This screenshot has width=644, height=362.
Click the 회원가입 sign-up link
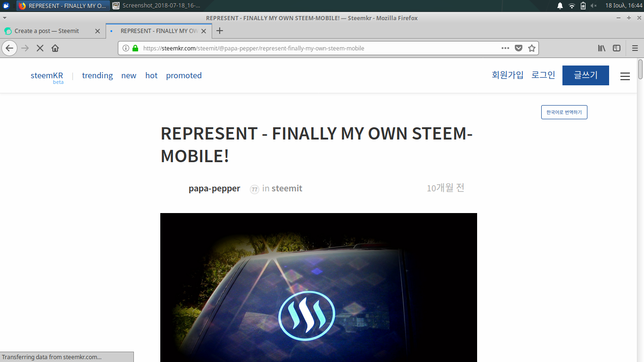(x=508, y=75)
